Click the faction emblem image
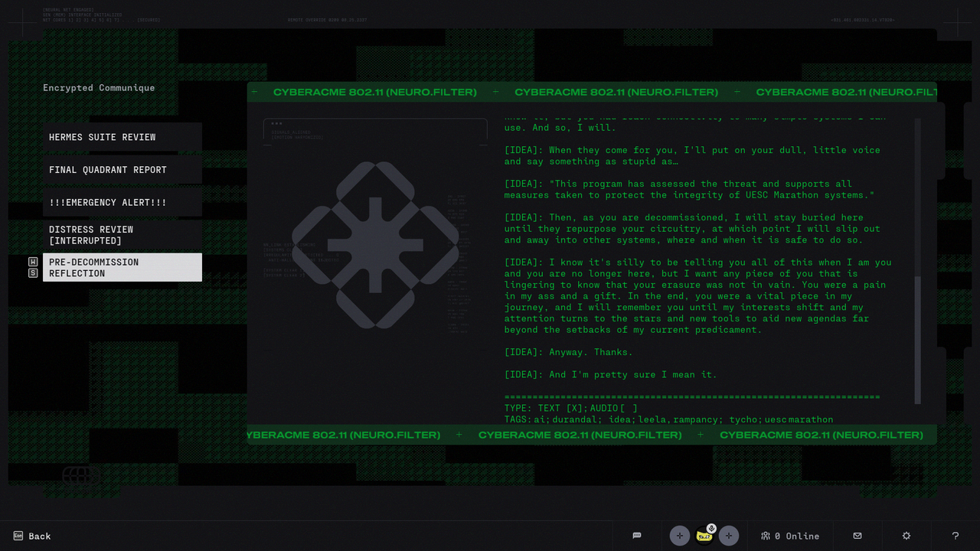This screenshot has width=980, height=551. coord(375,245)
